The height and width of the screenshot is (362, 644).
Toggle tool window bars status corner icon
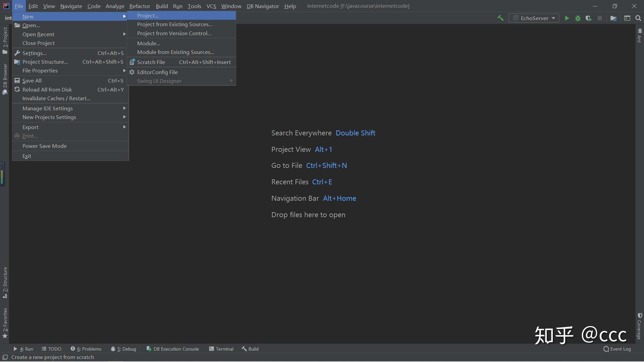point(5,357)
